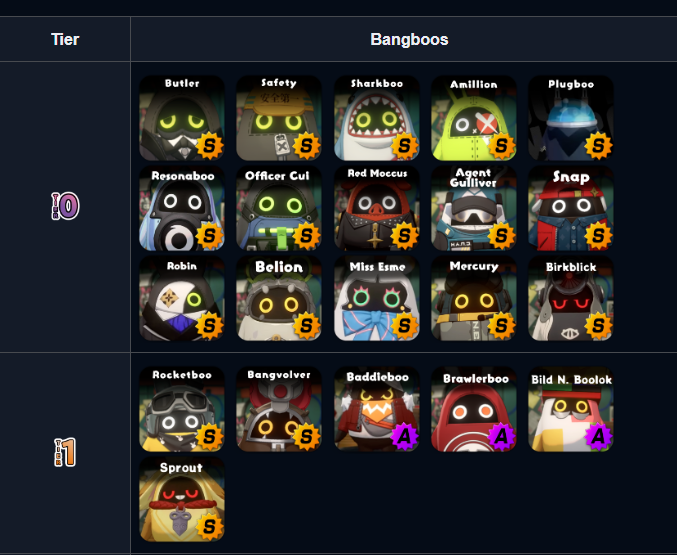This screenshot has width=677, height=555.
Task: Click the Bangboos column header
Action: click(x=409, y=39)
